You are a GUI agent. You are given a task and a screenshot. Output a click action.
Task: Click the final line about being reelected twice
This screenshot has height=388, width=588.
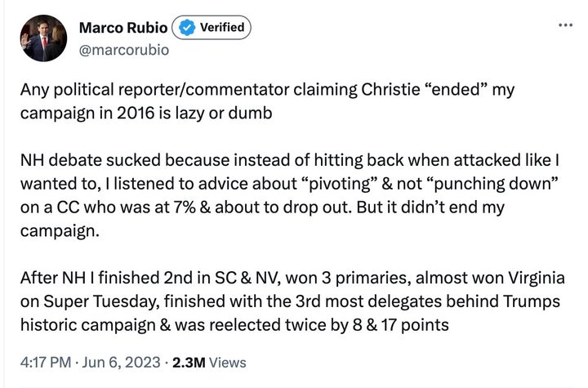tap(234, 325)
